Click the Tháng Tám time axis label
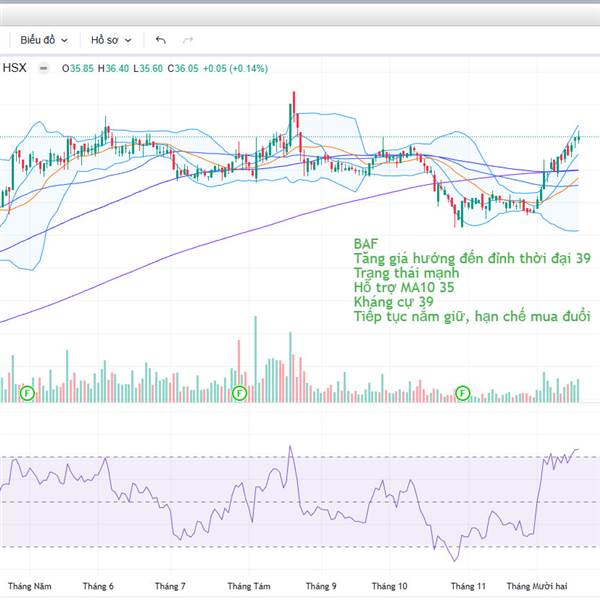Image resolution: width=600 pixels, height=600 pixels. [249, 586]
